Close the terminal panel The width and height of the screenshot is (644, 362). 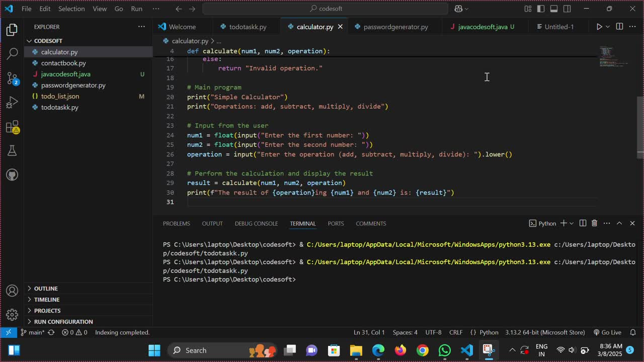click(632, 223)
